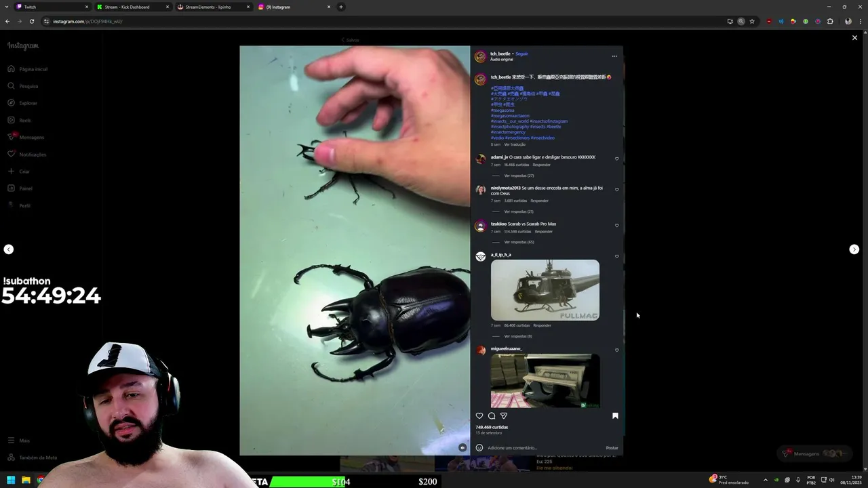
Task: Click Seguir next to tch_beetle
Action: pyautogui.click(x=521, y=54)
